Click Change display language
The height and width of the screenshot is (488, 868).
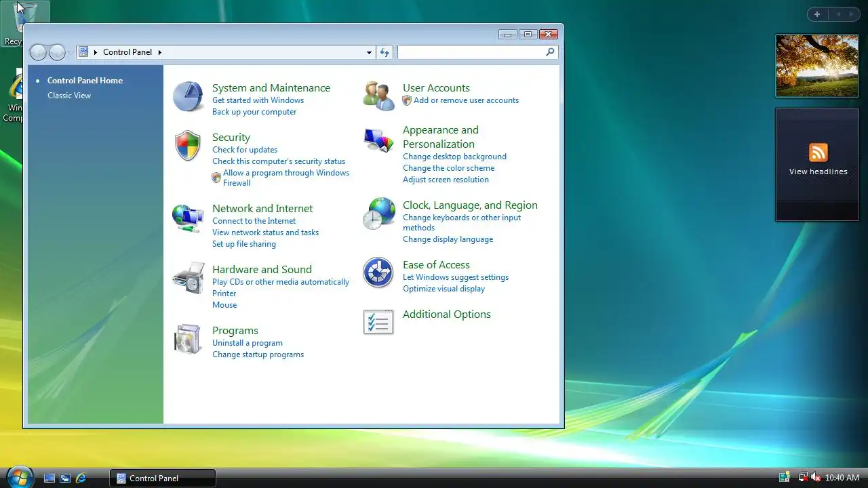(x=448, y=239)
